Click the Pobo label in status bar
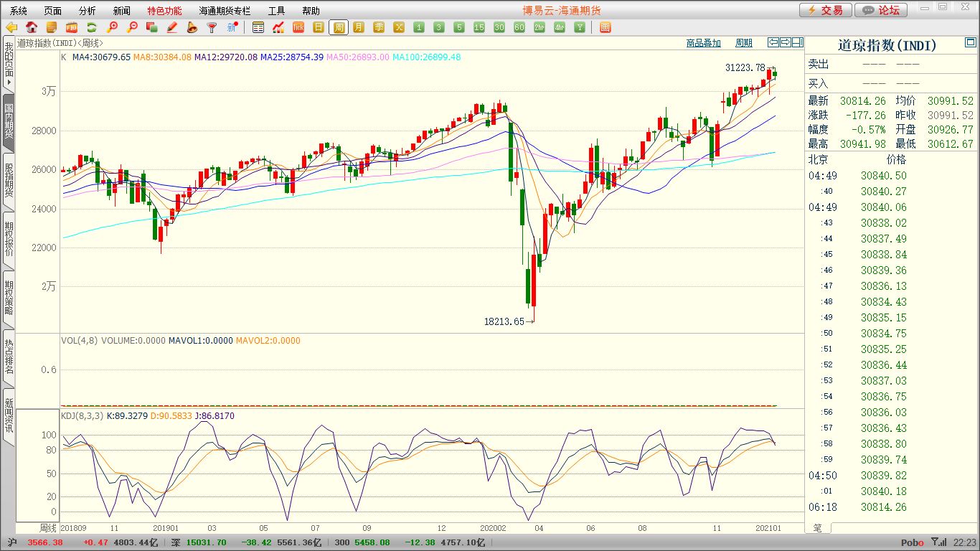This screenshot has width=980, height=551. 913,543
